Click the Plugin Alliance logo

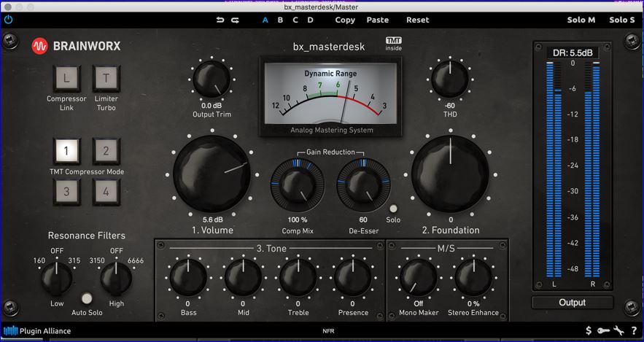[x=37, y=331]
